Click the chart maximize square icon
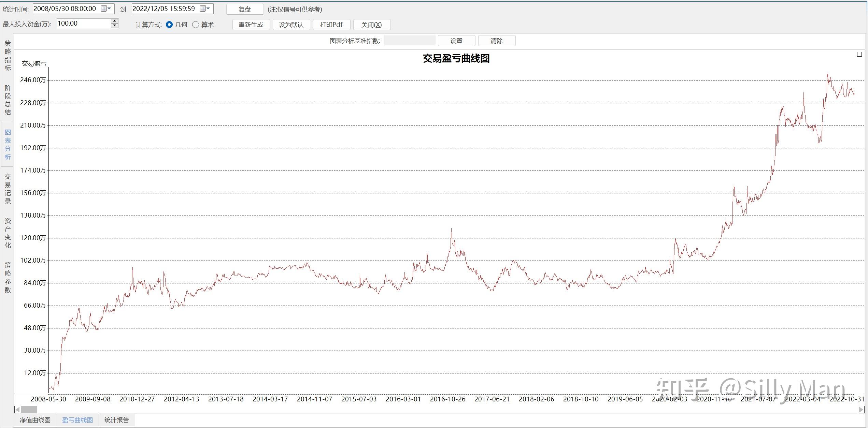868x428 pixels. (859, 54)
